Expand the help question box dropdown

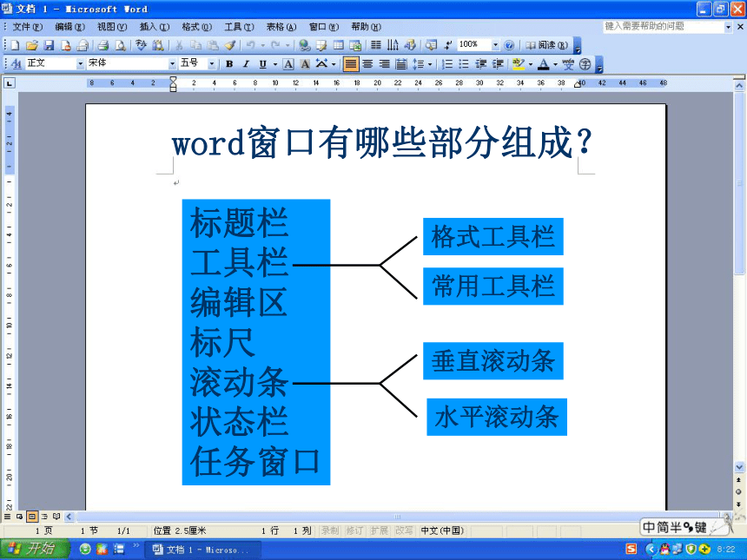pos(728,27)
